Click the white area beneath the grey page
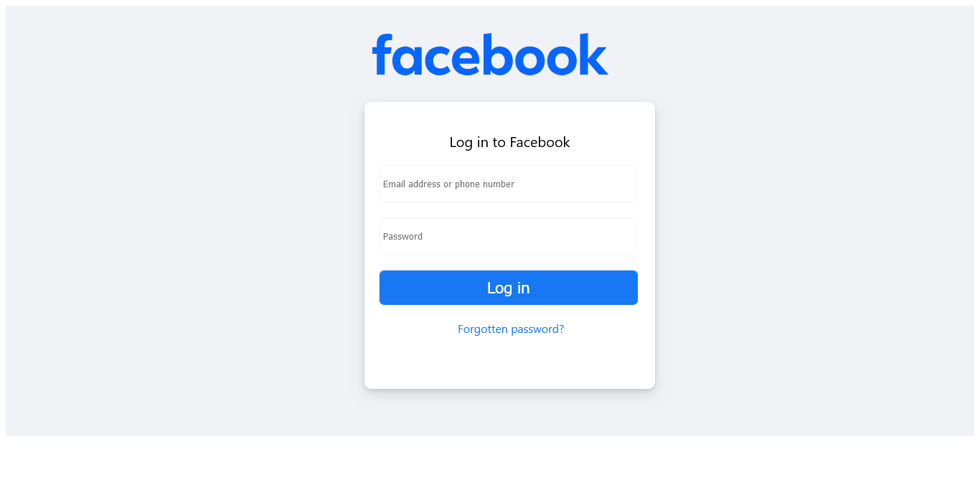 [x=490, y=463]
